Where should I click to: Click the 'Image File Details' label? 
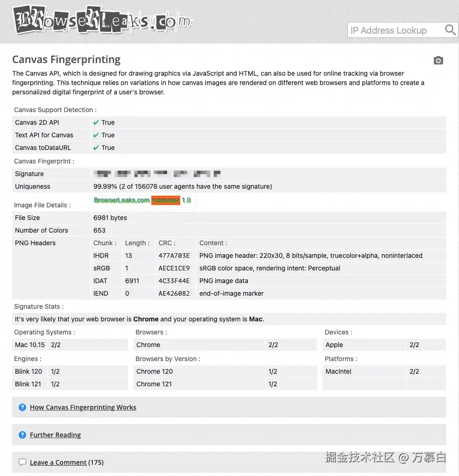(x=42, y=205)
